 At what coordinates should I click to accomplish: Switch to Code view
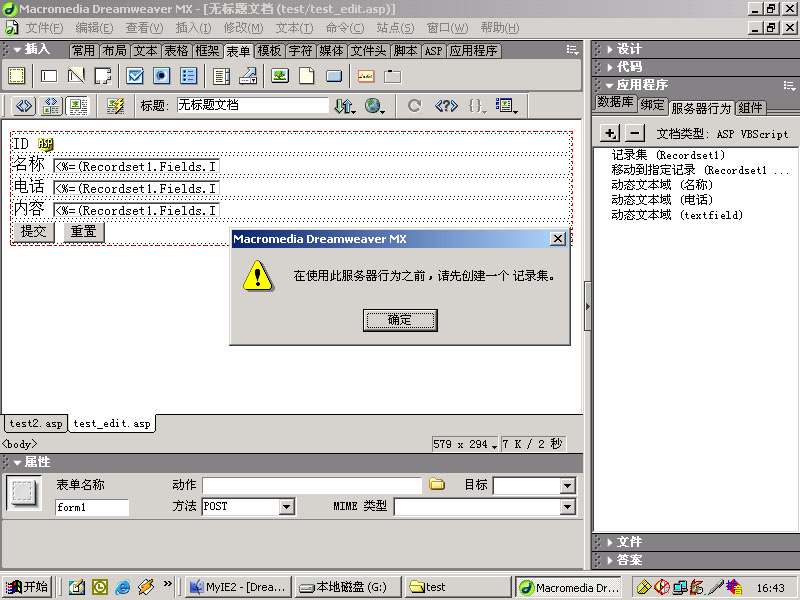pyautogui.click(x=24, y=106)
